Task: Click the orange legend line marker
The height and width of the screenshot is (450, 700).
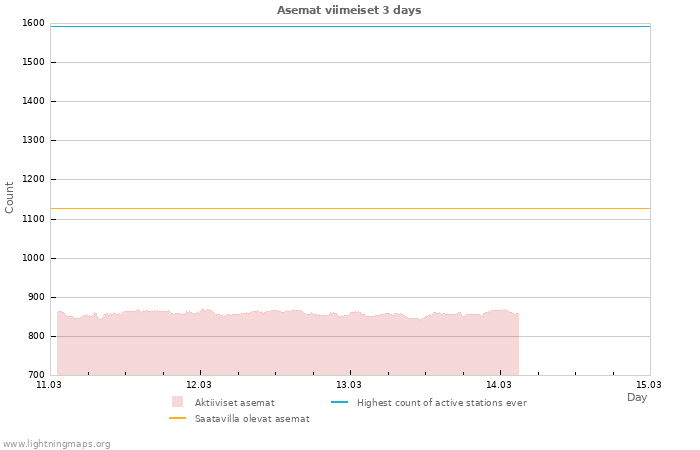Action: [x=177, y=419]
